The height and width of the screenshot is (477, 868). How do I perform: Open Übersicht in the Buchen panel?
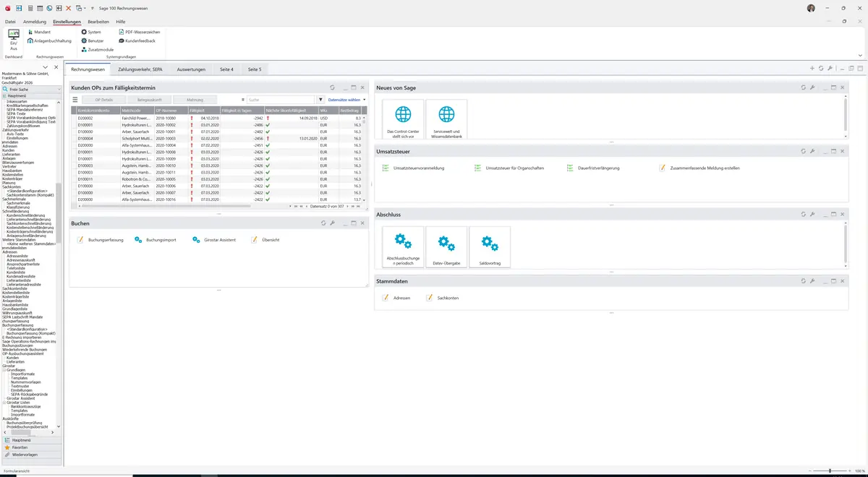click(x=265, y=239)
